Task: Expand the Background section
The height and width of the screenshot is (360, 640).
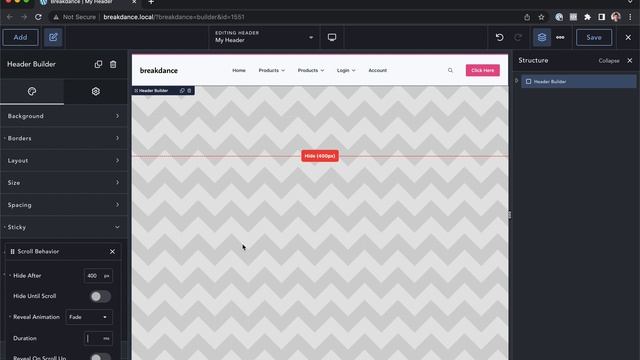Action: 64,116
